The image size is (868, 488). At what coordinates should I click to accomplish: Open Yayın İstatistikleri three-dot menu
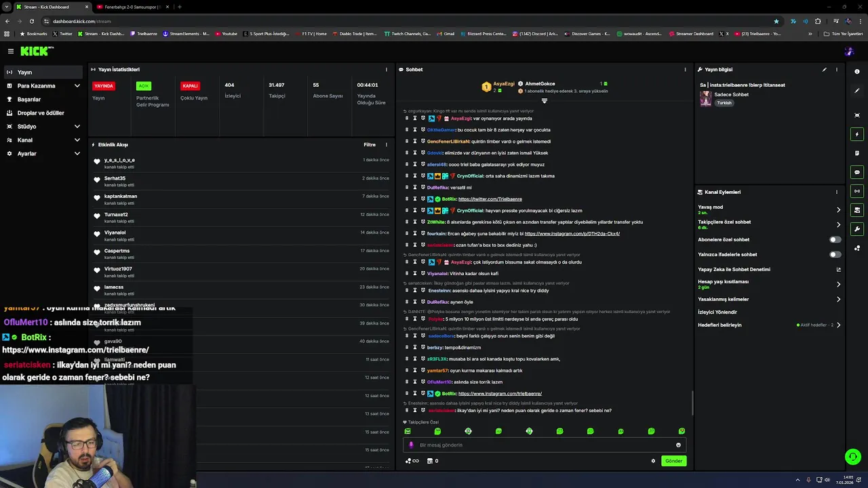tap(387, 69)
